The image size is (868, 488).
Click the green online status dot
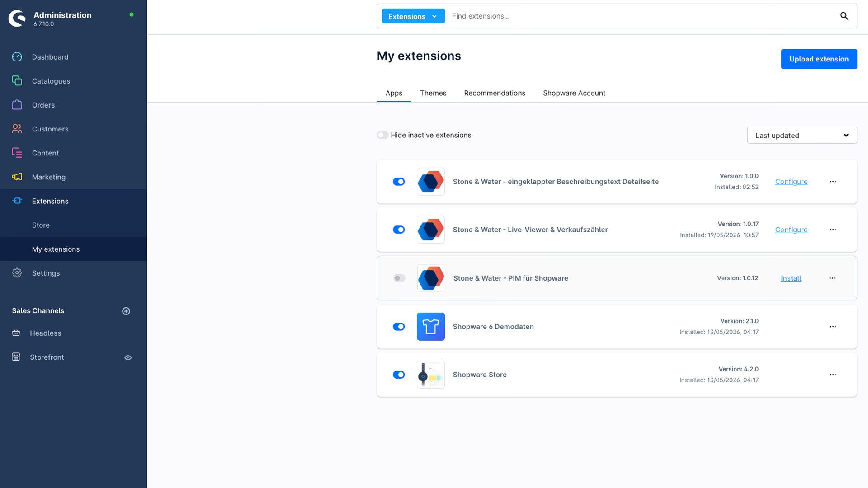tap(132, 14)
